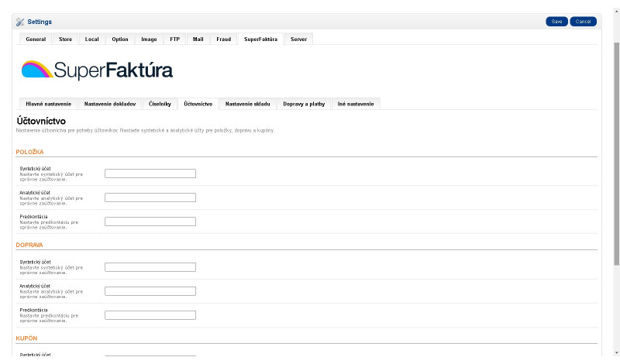This screenshot has height=364, width=620.
Task: Select the Účtovníctvo sub-tab
Action: click(198, 104)
